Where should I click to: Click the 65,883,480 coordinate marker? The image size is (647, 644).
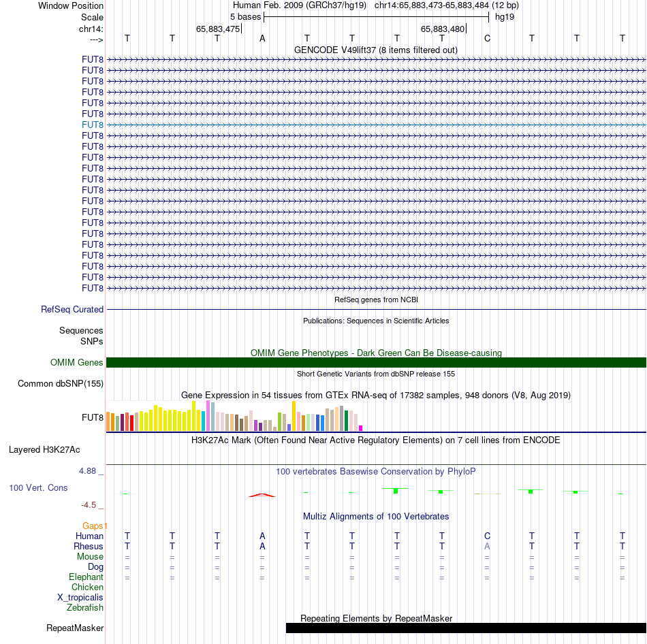[443, 29]
